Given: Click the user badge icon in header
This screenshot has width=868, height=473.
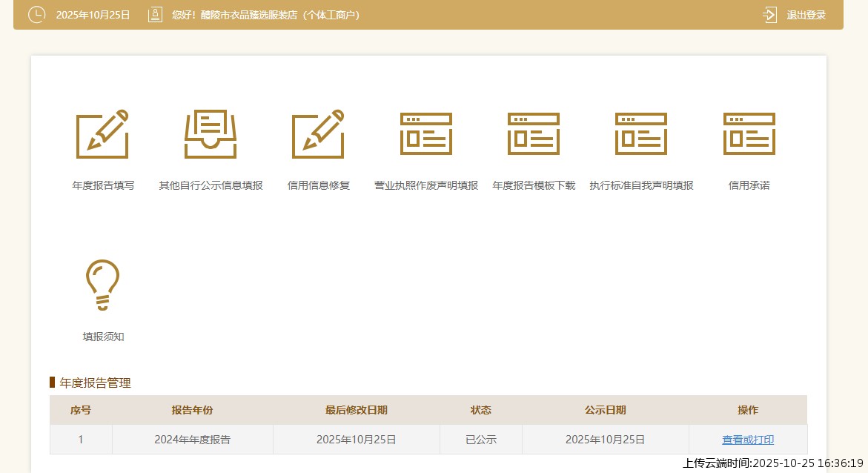Looking at the screenshot, I should [155, 15].
